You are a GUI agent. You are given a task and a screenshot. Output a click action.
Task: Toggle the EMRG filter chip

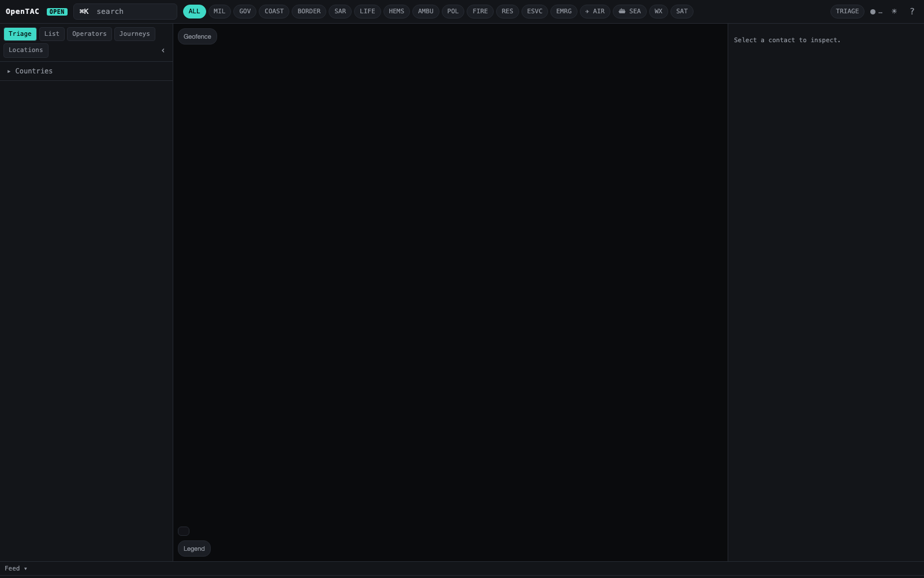point(564,12)
